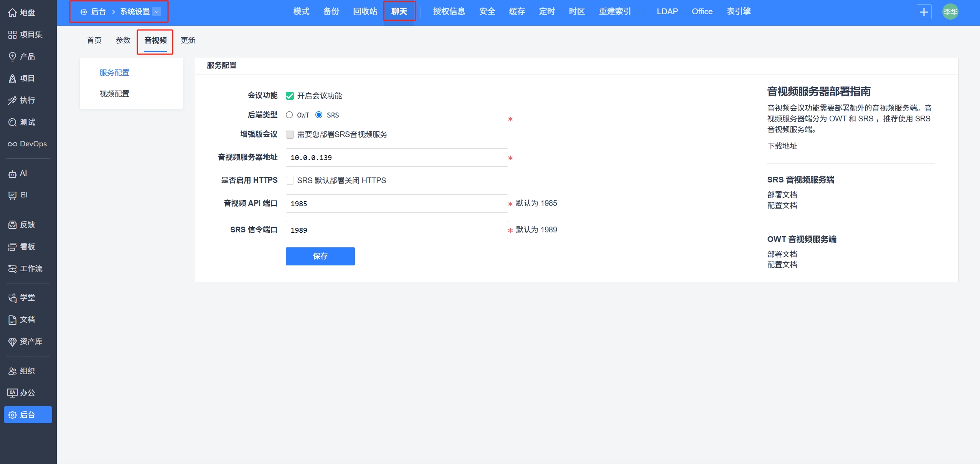The image size is (980, 464).
Task: Select 视频配置 in left panel
Action: coord(114,94)
